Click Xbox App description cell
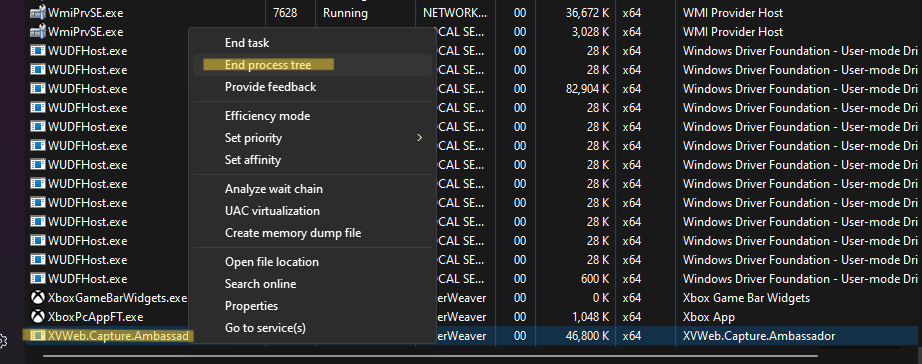Screen dimensions: 922x364 (709, 317)
